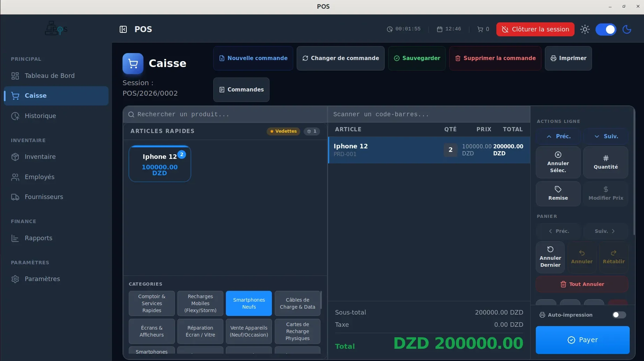Select Recharges Mobiles (Flexy/Storm) category

(x=200, y=303)
